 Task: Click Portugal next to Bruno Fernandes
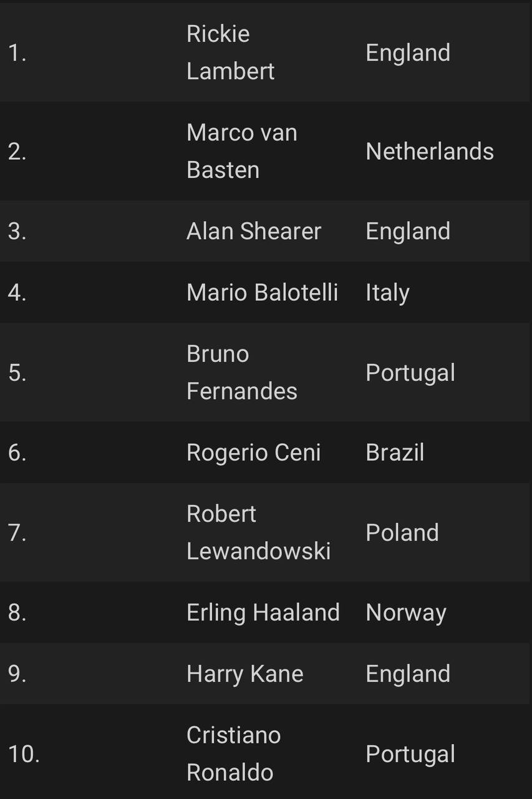tap(410, 373)
